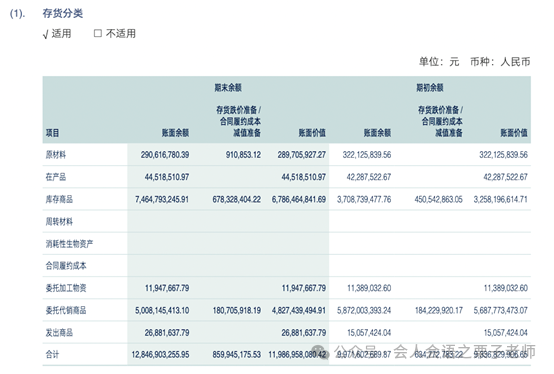This screenshot has width=554, height=374.
Task: Click the value 3,258,196,614.71
Action: (501, 199)
